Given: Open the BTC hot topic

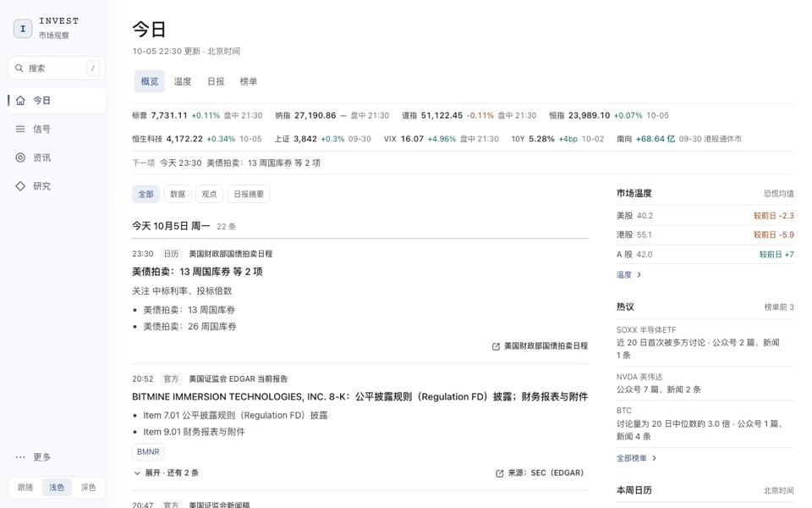Looking at the screenshot, I should pyautogui.click(x=705, y=423).
